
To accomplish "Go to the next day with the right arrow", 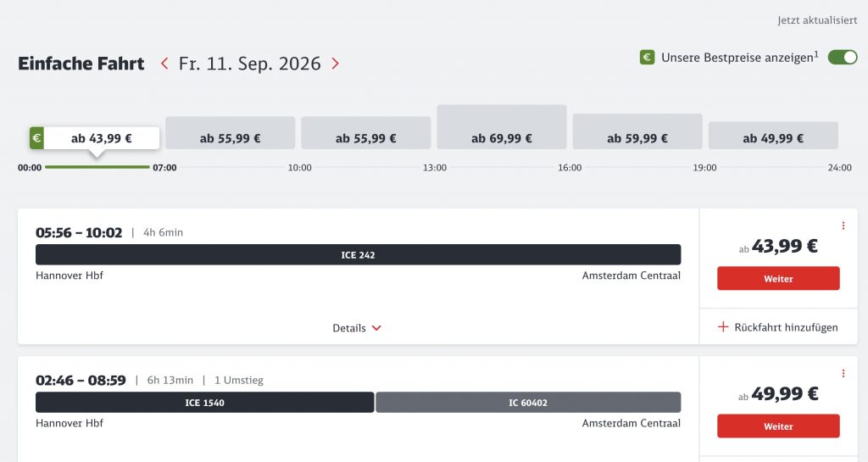I will click(x=336, y=63).
